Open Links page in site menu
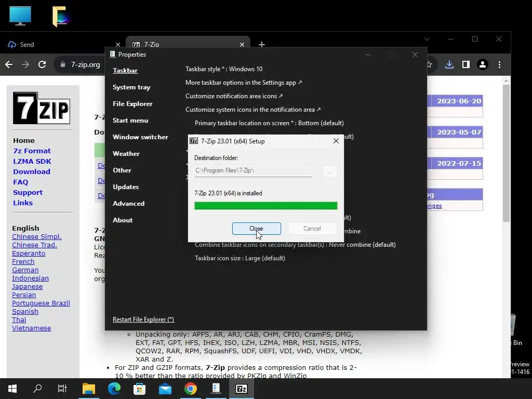The width and height of the screenshot is (532, 399). tap(23, 203)
